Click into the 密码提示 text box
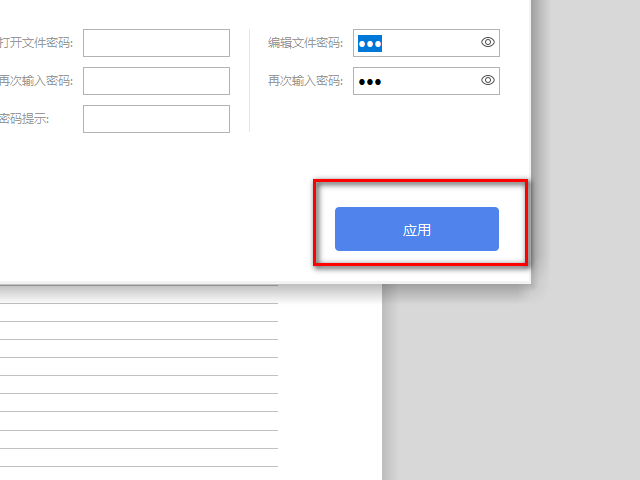The image size is (640, 480). point(156,119)
